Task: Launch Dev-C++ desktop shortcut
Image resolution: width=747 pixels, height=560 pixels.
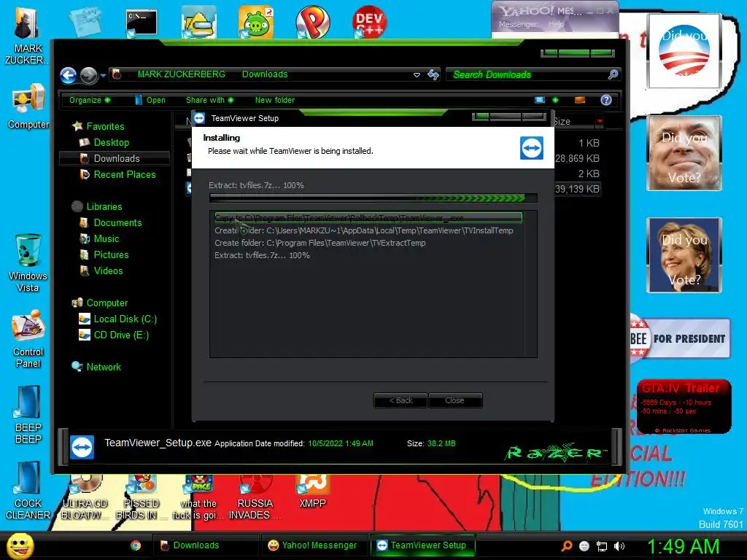Action: click(x=369, y=22)
